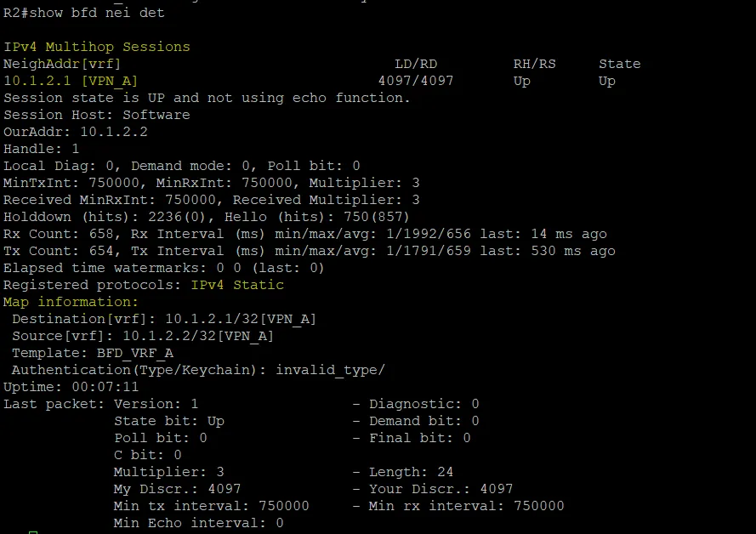Click the 'Min Echo interval: 0' line
The image size is (756, 534).
tap(198, 523)
